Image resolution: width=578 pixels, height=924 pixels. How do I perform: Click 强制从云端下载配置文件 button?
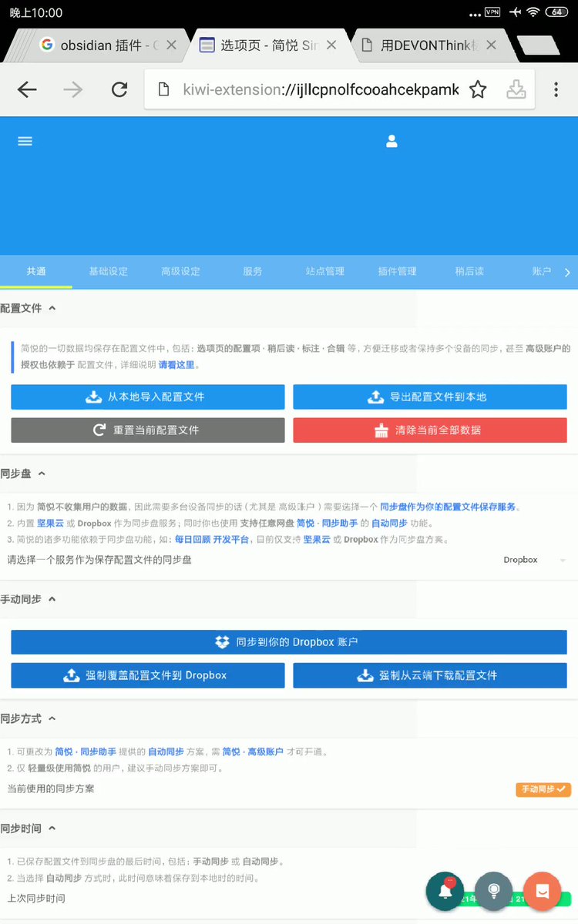pyautogui.click(x=430, y=675)
